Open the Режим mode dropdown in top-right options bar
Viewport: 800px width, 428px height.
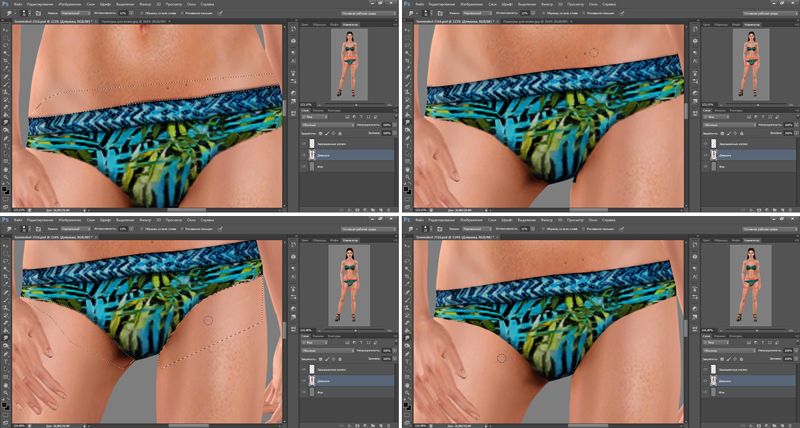tap(477, 13)
